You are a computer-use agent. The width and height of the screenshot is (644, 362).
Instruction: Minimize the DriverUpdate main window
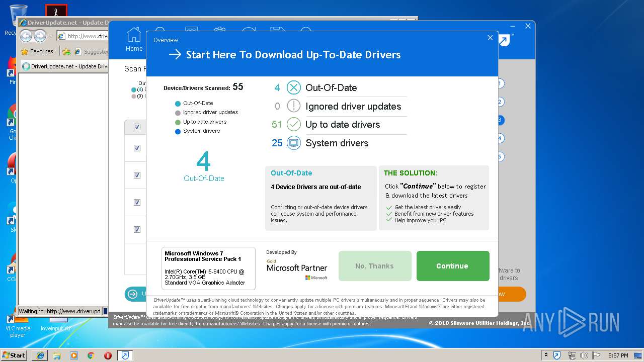513,26
